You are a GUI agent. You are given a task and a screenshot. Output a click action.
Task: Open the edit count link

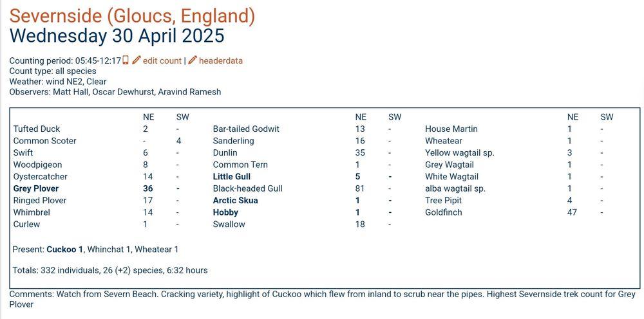tap(162, 60)
